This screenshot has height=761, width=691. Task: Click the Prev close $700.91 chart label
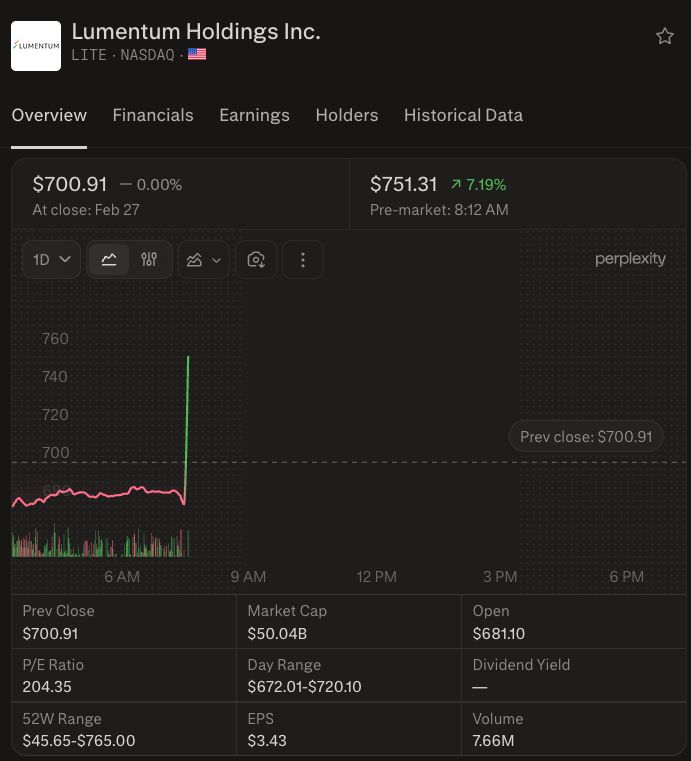point(586,436)
